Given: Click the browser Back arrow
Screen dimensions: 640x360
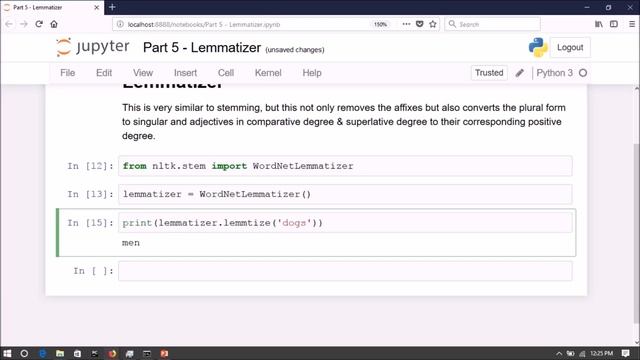Looking at the screenshot, I should point(9,24).
